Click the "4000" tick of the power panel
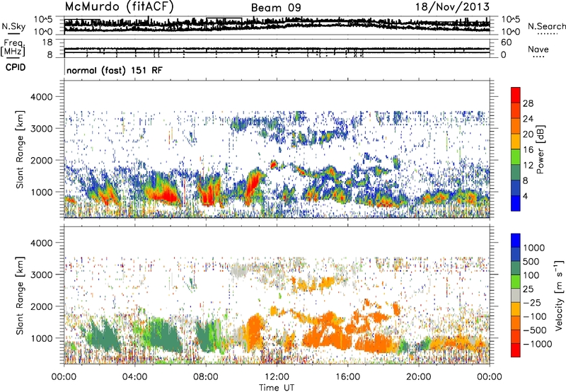566x392 pixels. 42,97
